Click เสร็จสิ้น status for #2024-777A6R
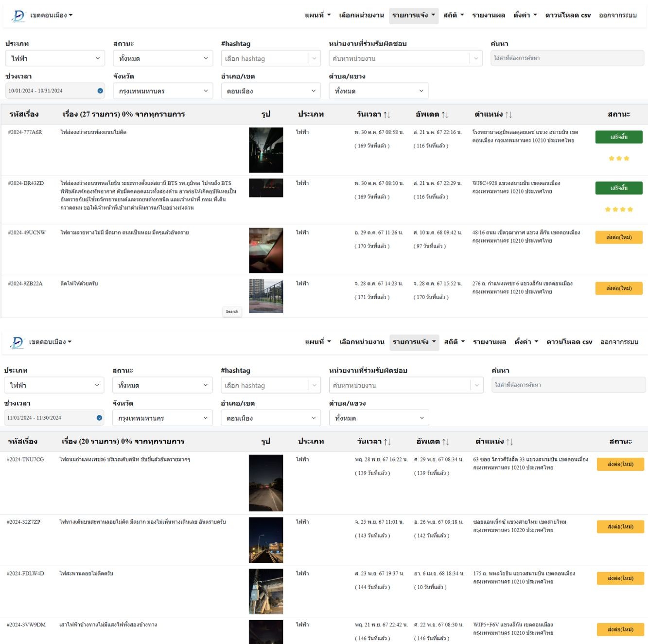Screen dimensions: 648x644 point(619,137)
